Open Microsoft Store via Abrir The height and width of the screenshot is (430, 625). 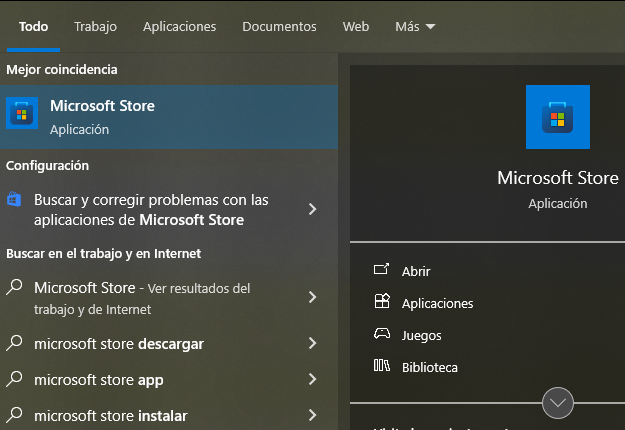[x=416, y=271]
